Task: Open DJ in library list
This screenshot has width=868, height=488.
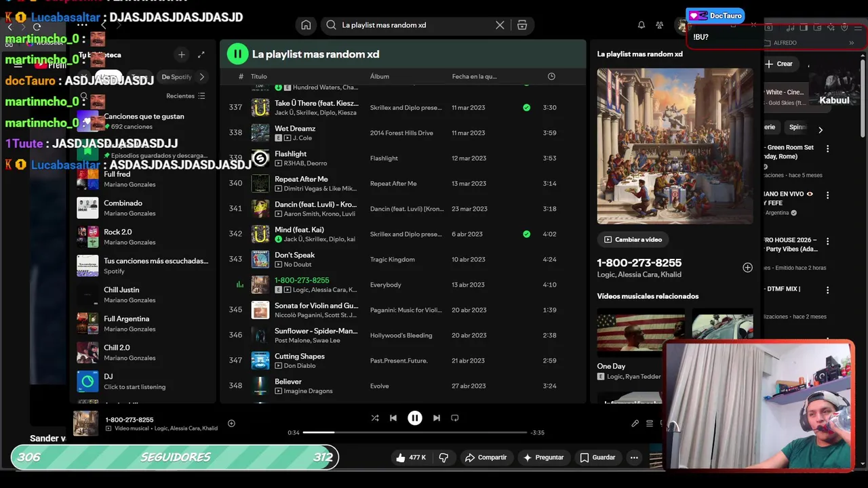Action: coord(142,382)
